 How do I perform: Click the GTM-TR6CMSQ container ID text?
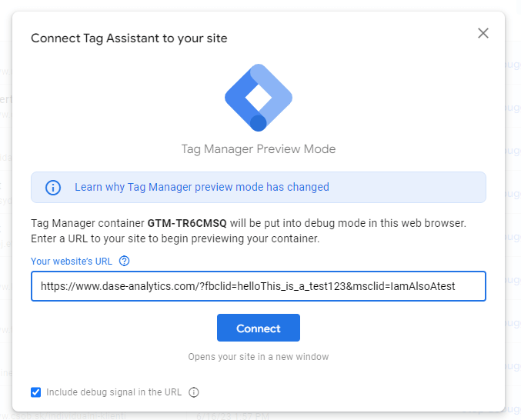[x=187, y=223]
